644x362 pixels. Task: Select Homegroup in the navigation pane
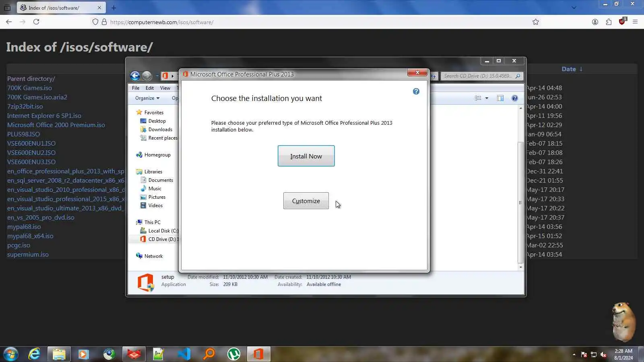pos(157,155)
